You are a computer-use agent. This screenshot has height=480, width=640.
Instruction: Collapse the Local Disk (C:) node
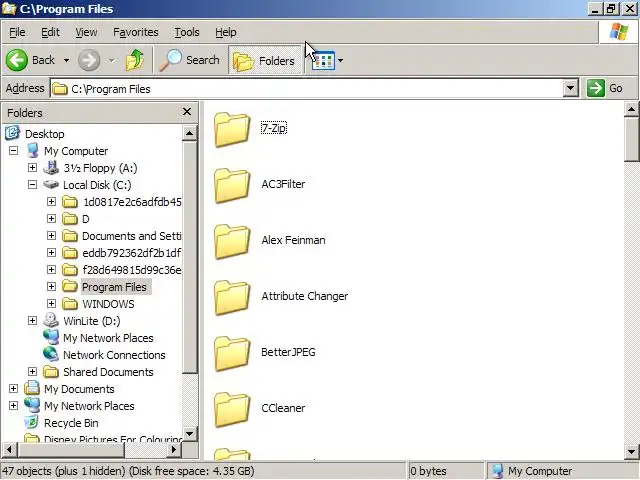click(33, 185)
